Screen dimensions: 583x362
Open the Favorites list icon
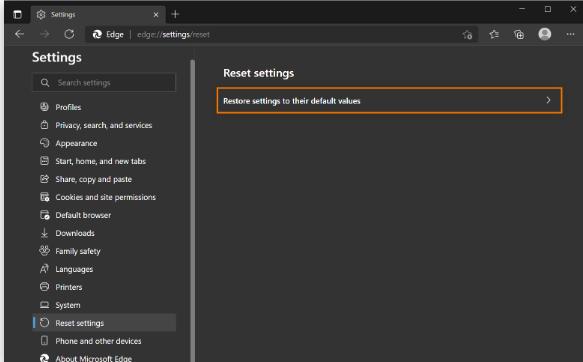pos(494,35)
